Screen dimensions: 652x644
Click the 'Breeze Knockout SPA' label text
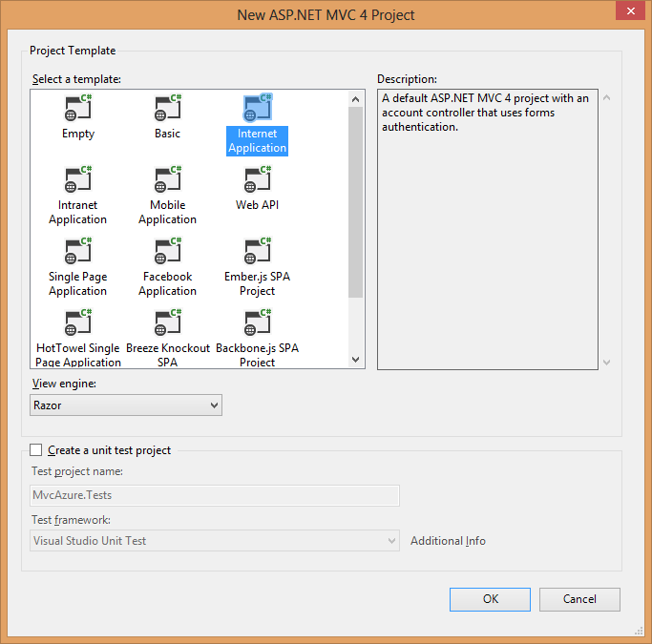pos(168,355)
